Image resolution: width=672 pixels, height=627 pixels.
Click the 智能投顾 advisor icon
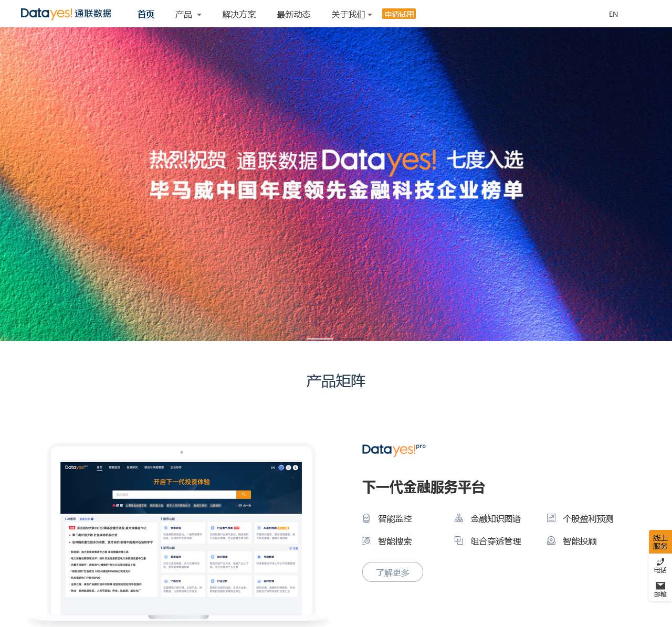pyautogui.click(x=551, y=541)
